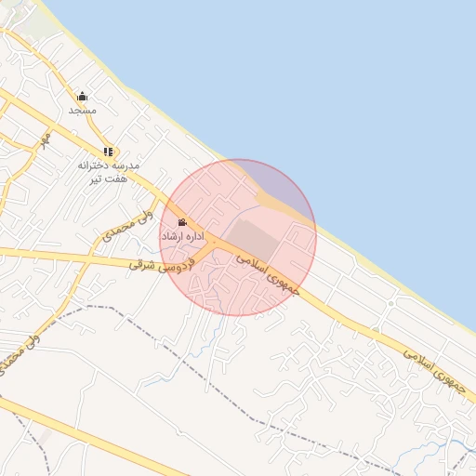Select the فردوسی شرقی street label
Viewport: 476px width, 476px height.
[162, 265]
